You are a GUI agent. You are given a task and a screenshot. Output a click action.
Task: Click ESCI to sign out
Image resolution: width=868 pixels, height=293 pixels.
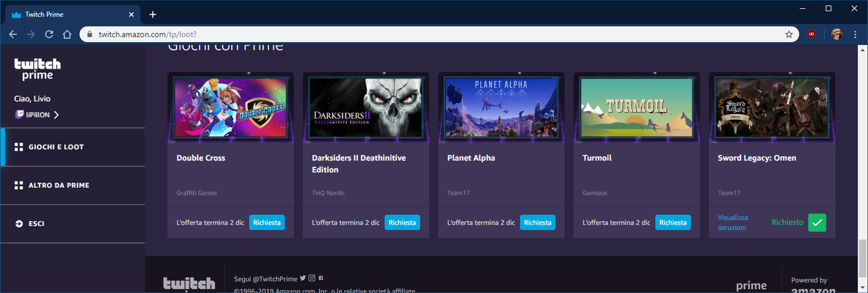[72, 223]
